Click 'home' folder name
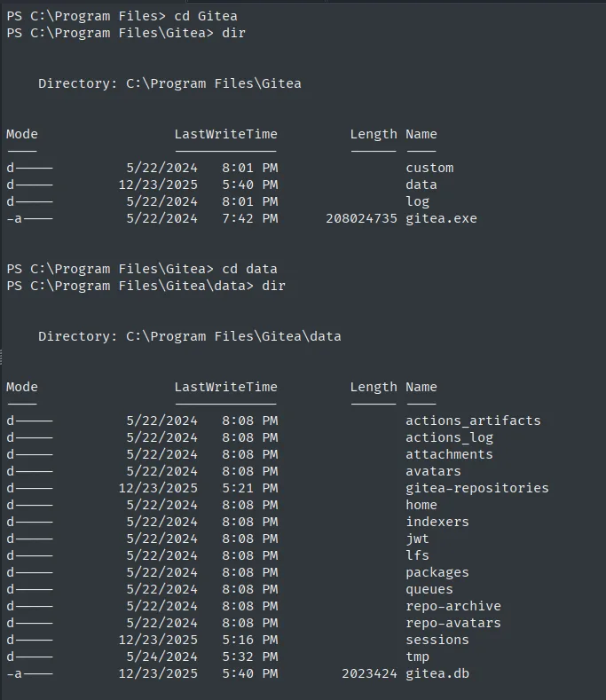 click(x=421, y=505)
